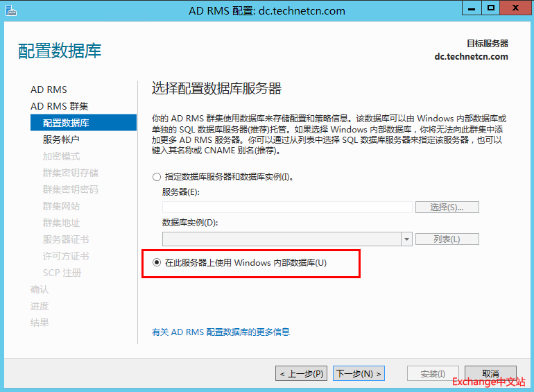Select 配置数据库 step in sidebar
This screenshot has width=534, height=392.
66,123
